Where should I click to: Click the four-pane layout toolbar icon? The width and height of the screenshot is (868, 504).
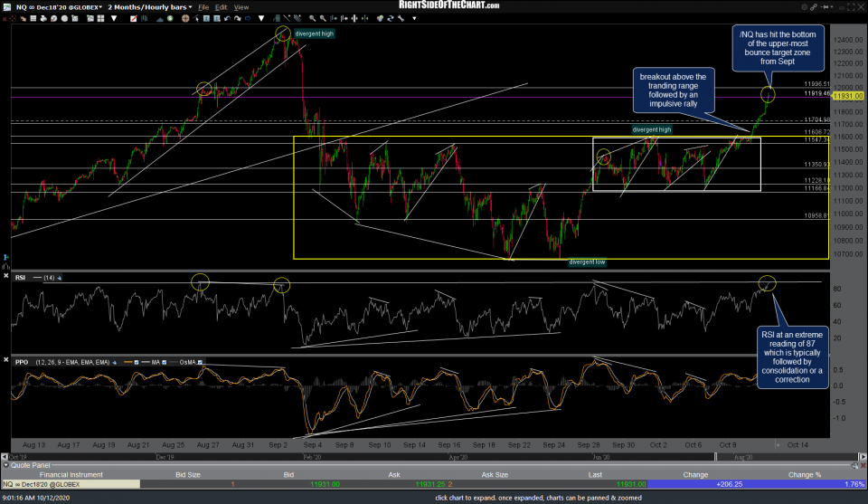click(x=100, y=18)
